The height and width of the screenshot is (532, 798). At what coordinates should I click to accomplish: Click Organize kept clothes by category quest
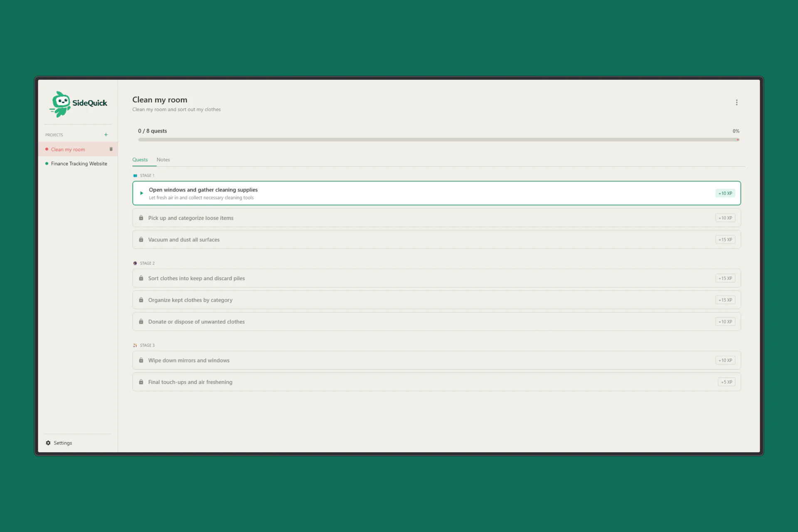(x=190, y=300)
